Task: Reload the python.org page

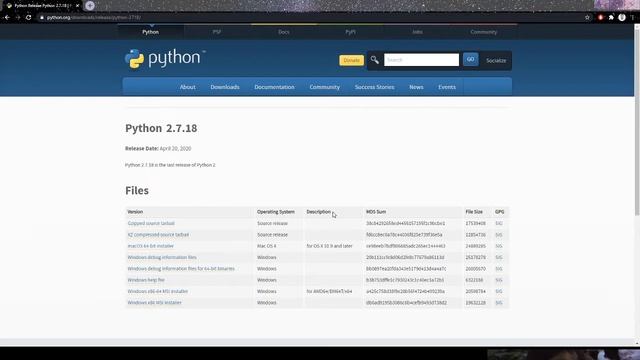Action: pyautogui.click(x=29, y=18)
